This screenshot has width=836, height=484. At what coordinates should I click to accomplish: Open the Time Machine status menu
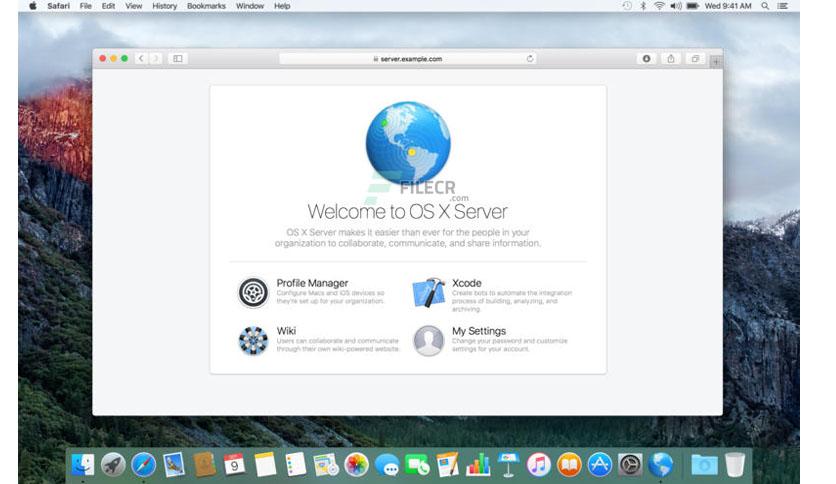[627, 6]
